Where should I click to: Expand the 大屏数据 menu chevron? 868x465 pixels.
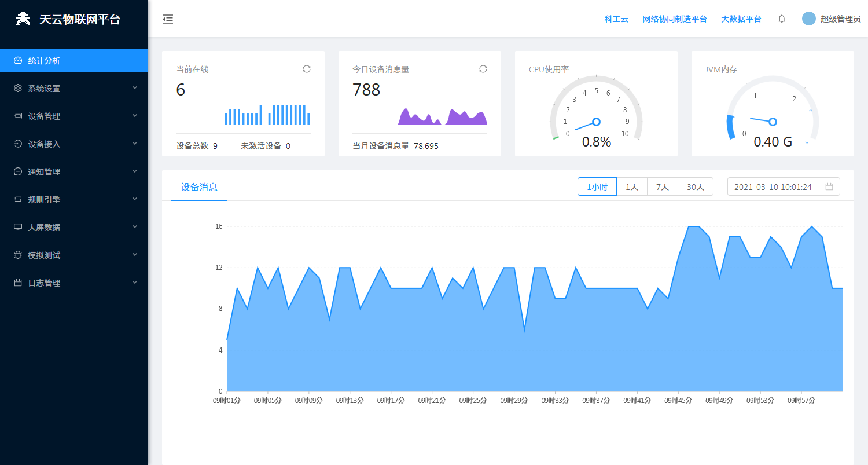(135, 227)
